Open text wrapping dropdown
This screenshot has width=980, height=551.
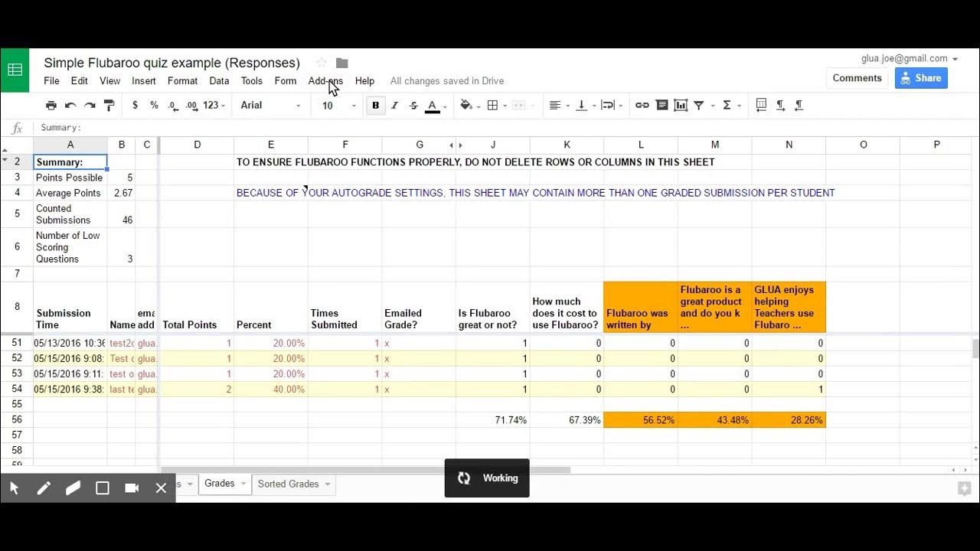point(611,106)
